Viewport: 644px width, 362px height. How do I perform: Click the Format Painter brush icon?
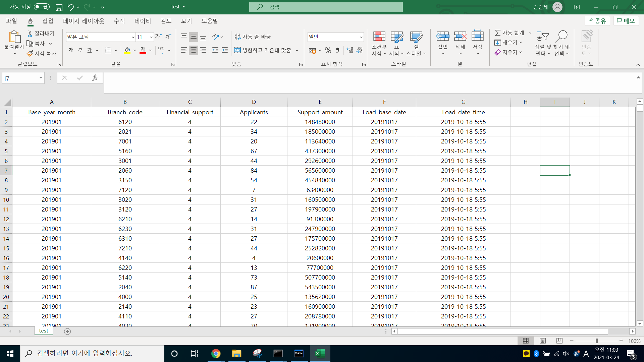(30, 53)
